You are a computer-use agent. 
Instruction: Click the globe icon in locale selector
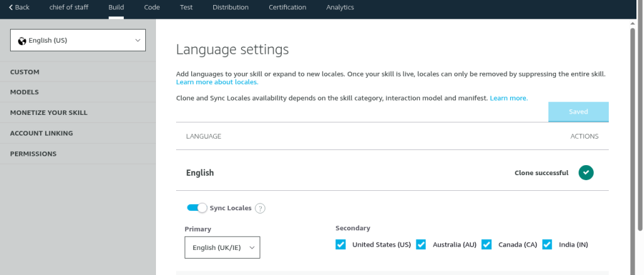coord(22,41)
